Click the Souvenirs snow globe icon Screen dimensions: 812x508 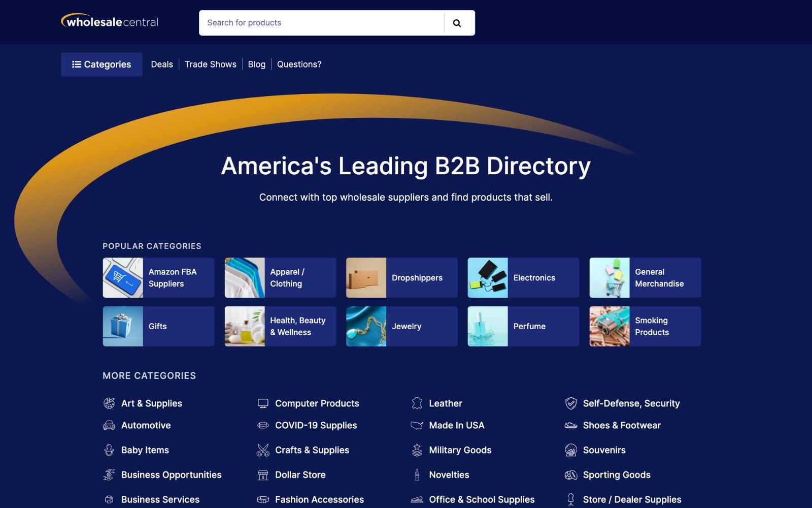tap(571, 450)
